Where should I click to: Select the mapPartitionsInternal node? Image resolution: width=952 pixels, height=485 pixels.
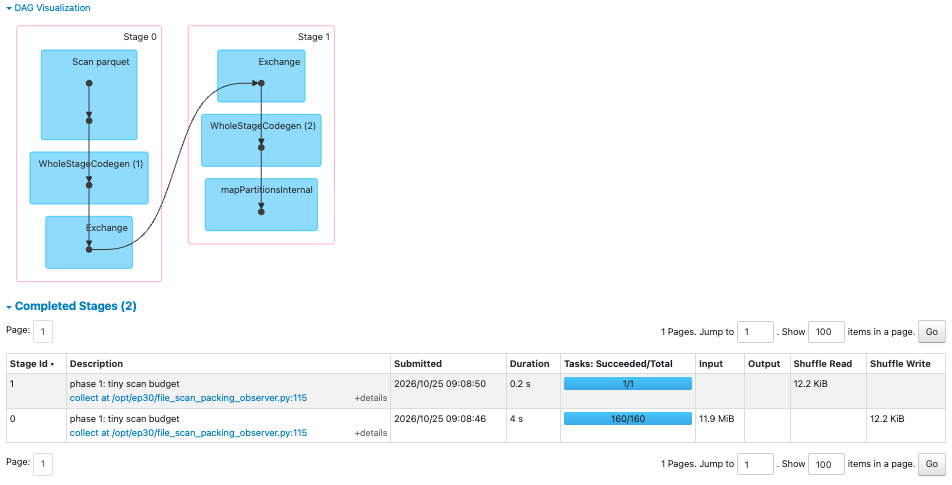tap(261, 205)
